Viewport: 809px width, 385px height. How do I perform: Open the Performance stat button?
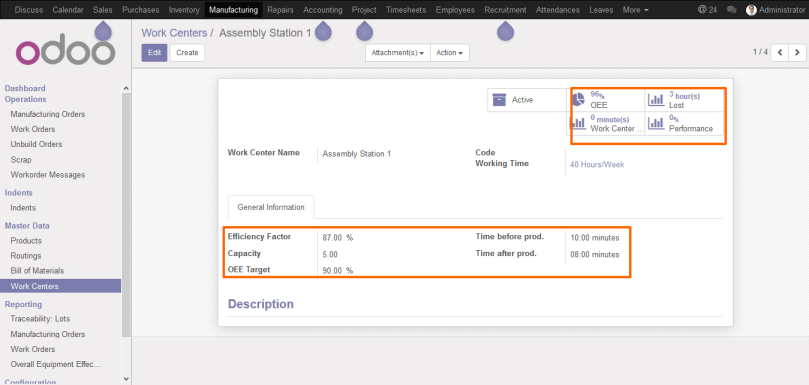coord(684,123)
